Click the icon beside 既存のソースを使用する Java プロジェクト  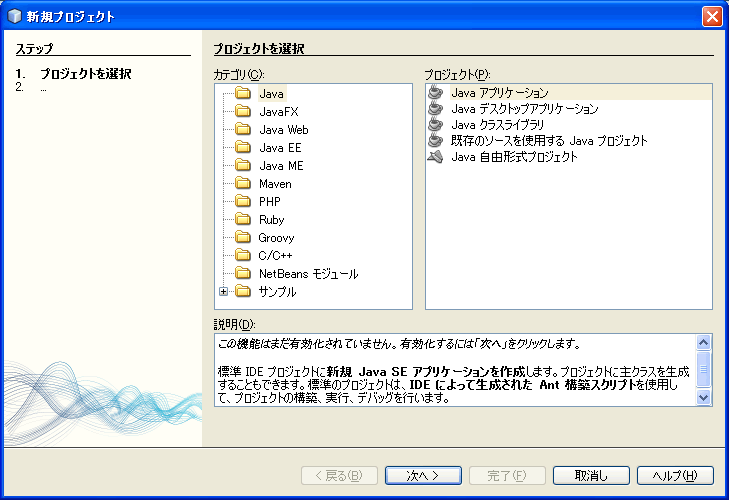[435, 140]
